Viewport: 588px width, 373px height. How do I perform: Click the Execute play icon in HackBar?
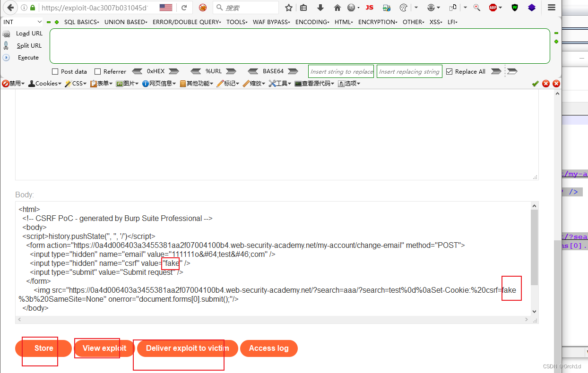point(6,57)
